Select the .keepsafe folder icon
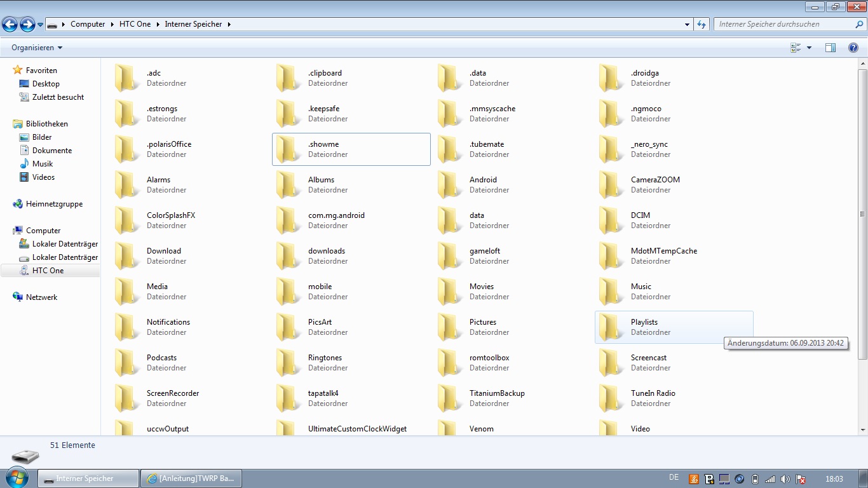This screenshot has height=488, width=868. coord(287,114)
